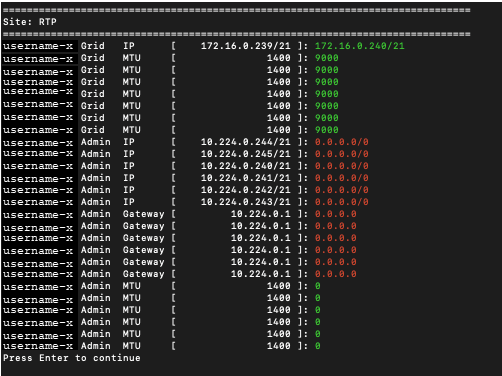Click username-x in the 10.224.0.241/21 row
502x376 pixels.
point(38,179)
